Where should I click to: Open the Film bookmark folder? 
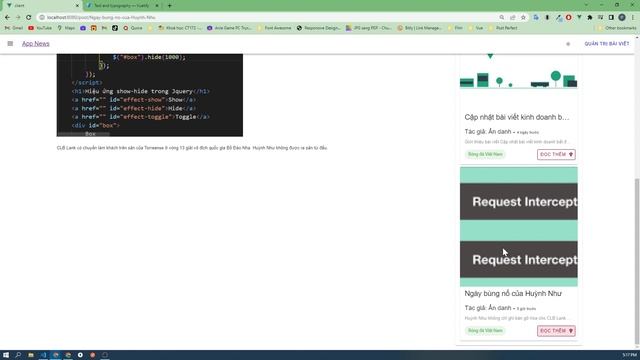(x=455, y=28)
